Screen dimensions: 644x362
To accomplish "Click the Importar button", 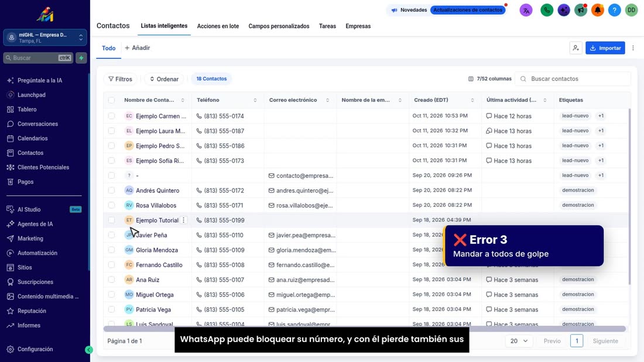I will click(x=605, y=48).
